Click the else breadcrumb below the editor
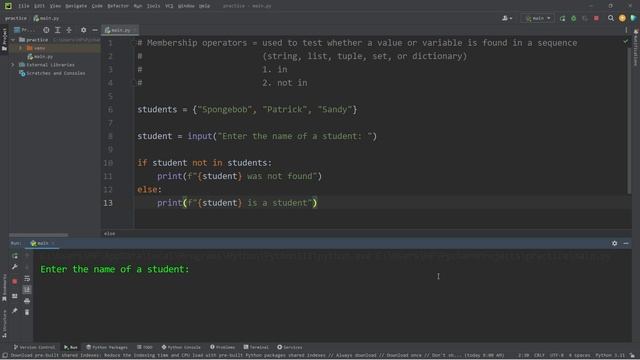Image resolution: width=640 pixels, height=360 pixels. [x=109, y=234]
